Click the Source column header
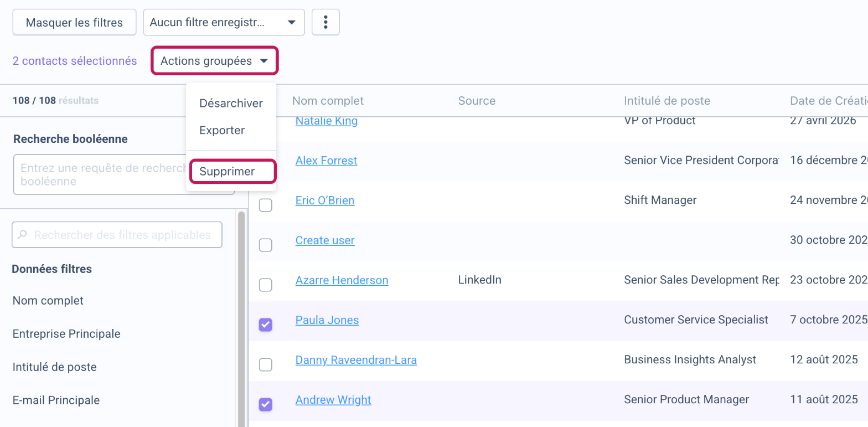This screenshot has width=868, height=427. tap(477, 101)
